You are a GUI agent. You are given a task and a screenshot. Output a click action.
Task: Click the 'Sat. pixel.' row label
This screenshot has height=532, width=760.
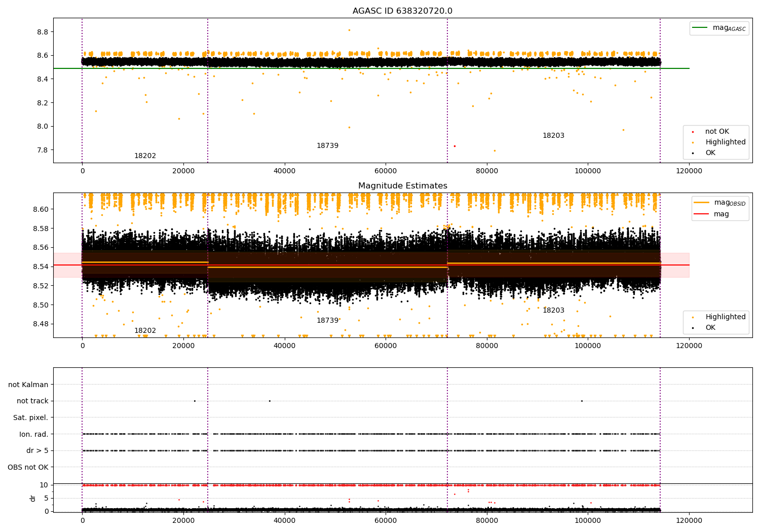30,417
